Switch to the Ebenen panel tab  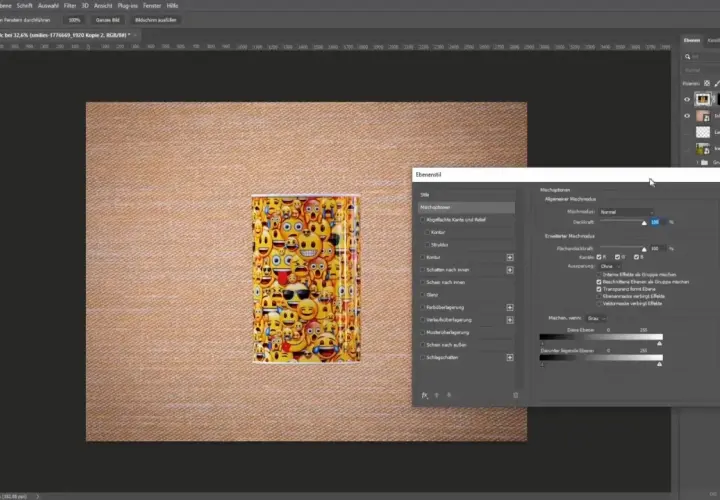click(692, 40)
